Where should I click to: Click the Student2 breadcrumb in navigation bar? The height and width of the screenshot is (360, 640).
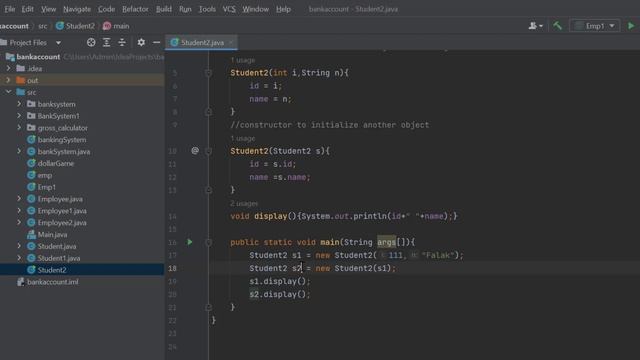click(x=76, y=26)
